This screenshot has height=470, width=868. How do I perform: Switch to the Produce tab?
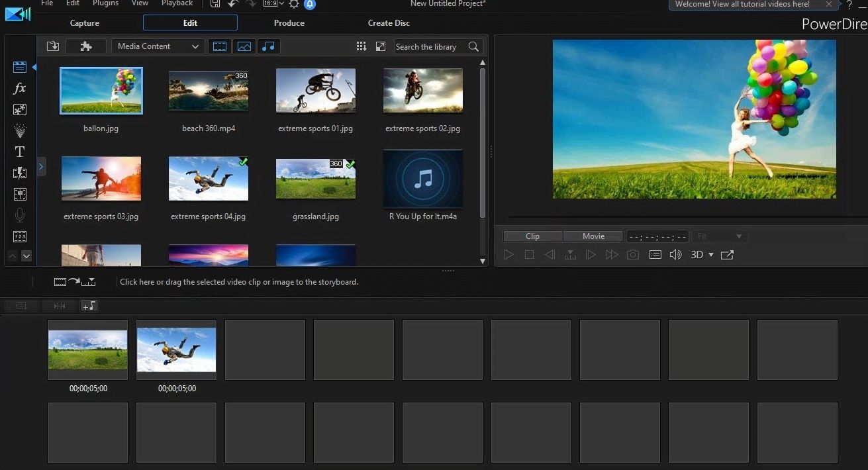tap(289, 23)
